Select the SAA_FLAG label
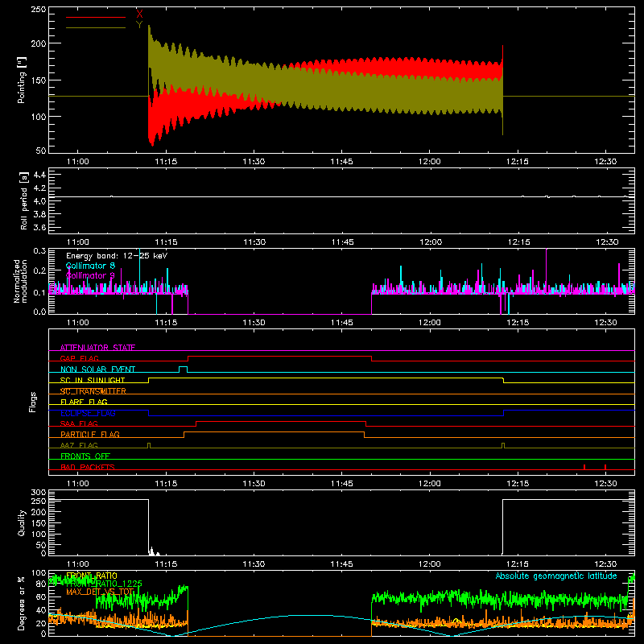Image resolution: width=644 pixels, height=644 pixels. [79, 423]
